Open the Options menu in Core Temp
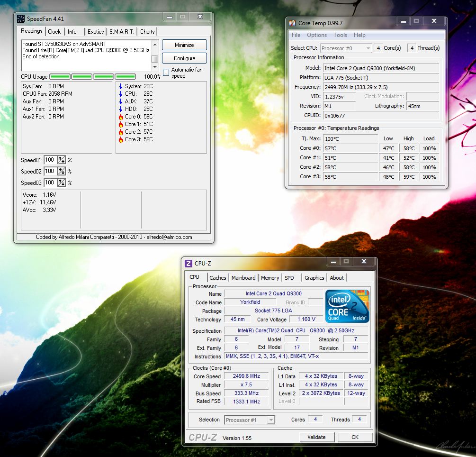Screen dimensions: 476x457 tap(317, 35)
